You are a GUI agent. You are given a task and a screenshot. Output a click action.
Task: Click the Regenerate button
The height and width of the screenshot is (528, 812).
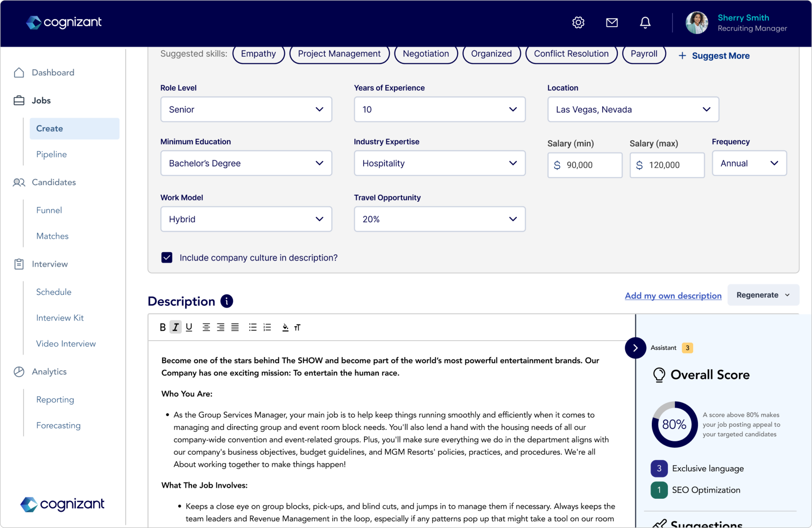click(x=763, y=295)
